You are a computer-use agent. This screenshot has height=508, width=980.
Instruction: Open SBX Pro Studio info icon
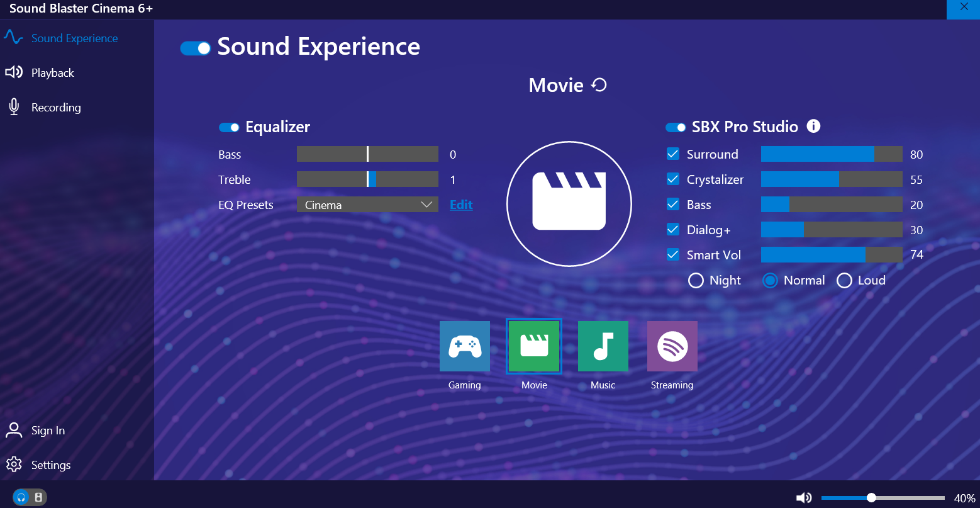click(x=813, y=126)
